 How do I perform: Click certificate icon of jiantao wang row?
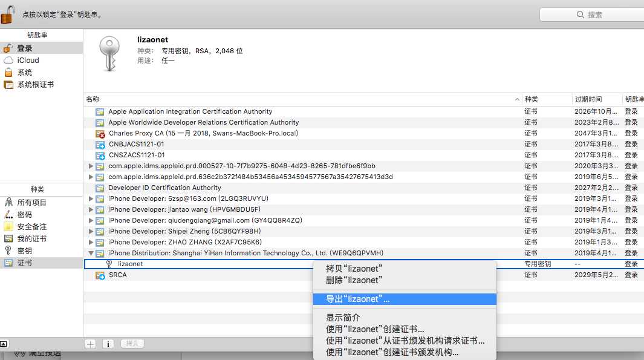tap(100, 209)
